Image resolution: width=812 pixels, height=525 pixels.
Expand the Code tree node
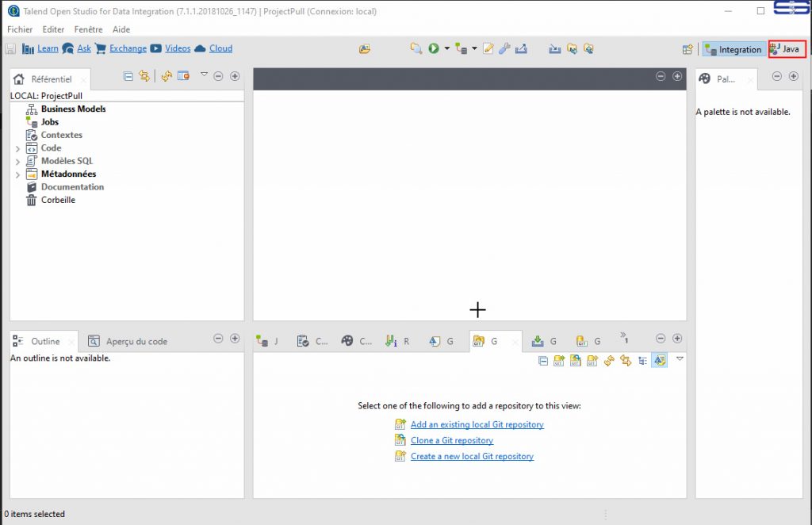[x=17, y=148]
